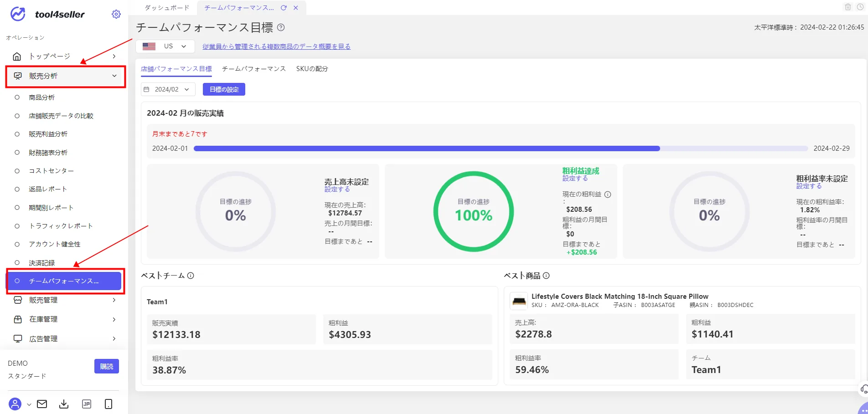This screenshot has width=868, height=414.
Task: Switch to SKUの配分 tab
Action: tap(312, 69)
